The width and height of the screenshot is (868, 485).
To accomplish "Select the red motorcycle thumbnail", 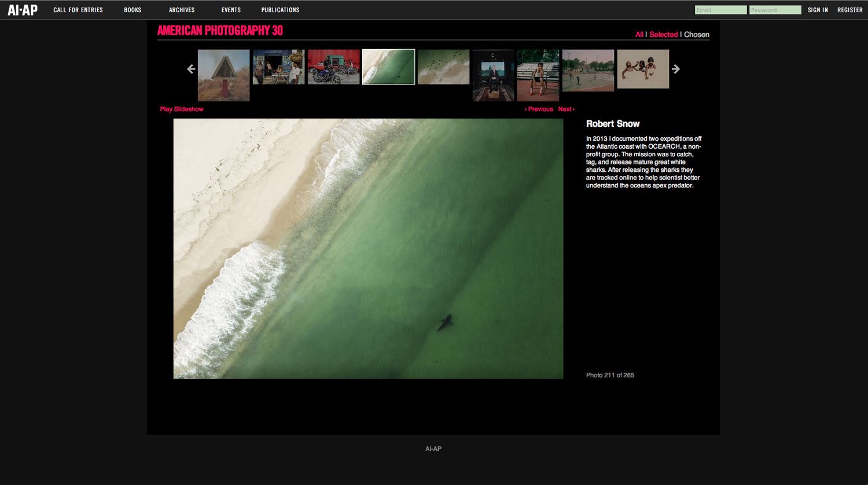I will point(333,67).
